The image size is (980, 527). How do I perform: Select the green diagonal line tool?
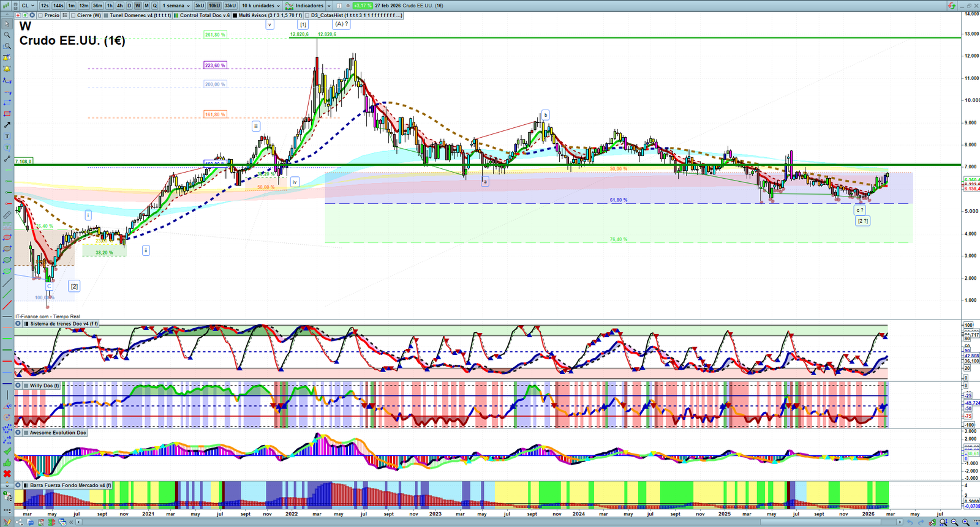(x=7, y=294)
